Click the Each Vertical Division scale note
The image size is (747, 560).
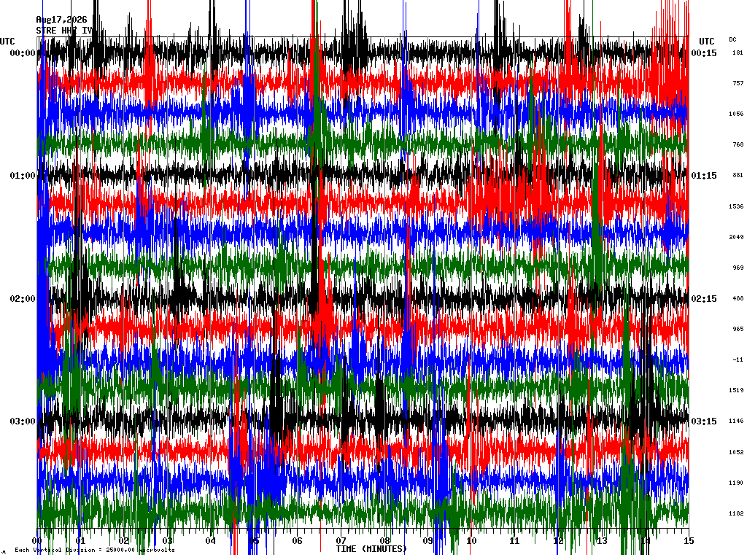click(x=95, y=550)
